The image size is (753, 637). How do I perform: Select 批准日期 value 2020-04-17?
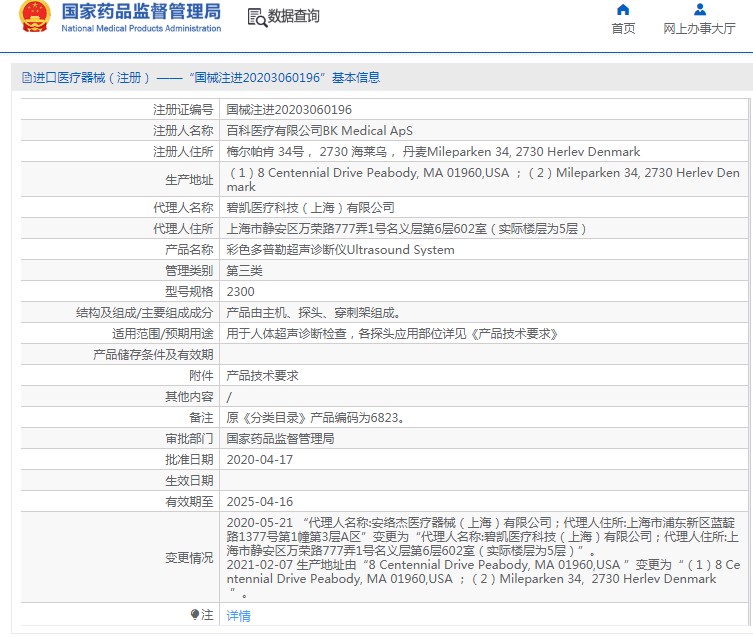[260, 460]
